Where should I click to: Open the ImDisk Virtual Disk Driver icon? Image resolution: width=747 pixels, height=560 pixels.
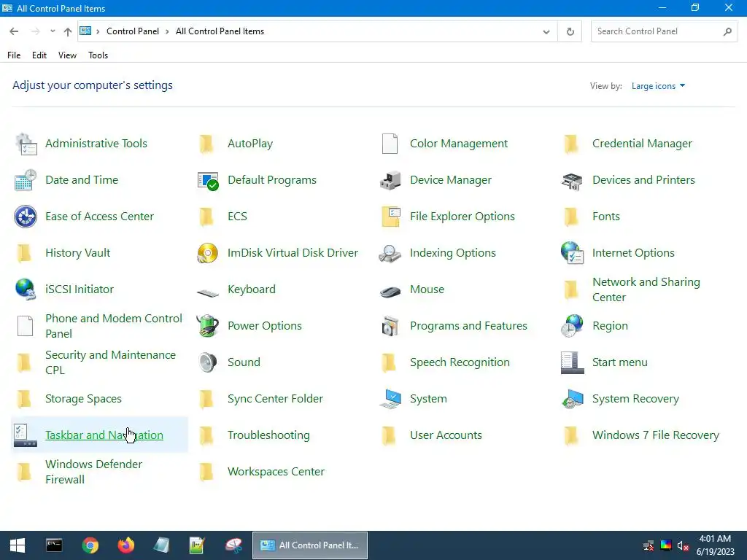point(208,253)
